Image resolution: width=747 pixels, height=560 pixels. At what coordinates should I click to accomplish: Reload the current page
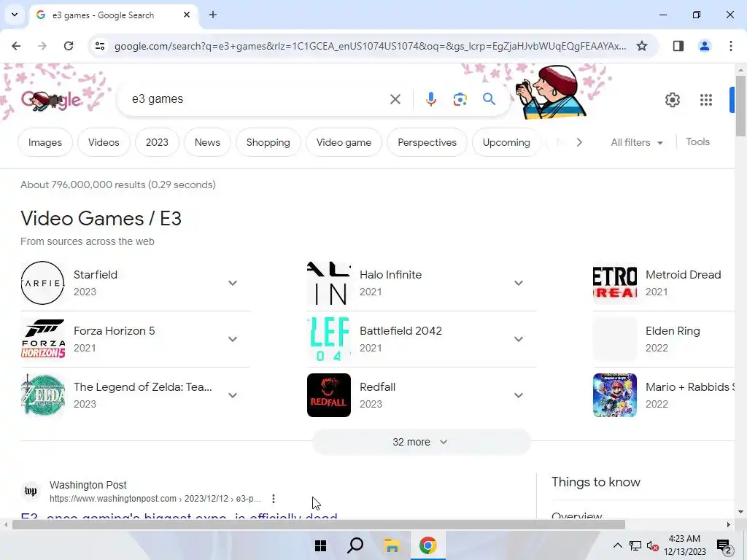click(69, 46)
